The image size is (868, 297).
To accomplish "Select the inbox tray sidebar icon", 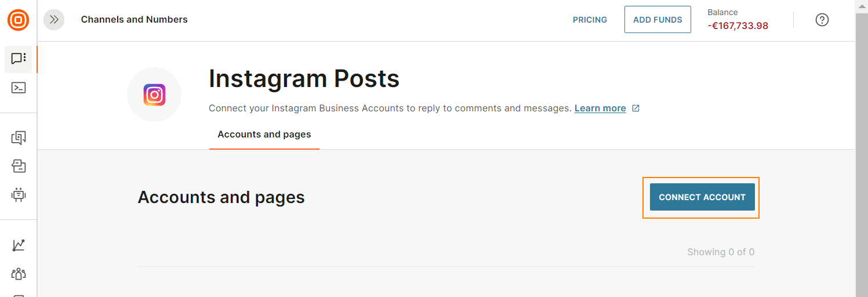I will (19, 166).
